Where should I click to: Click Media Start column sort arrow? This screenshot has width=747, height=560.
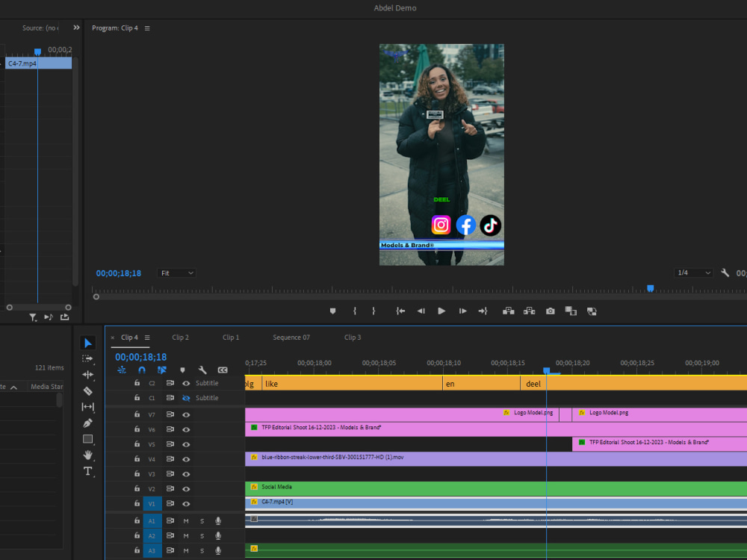pyautogui.click(x=13, y=387)
